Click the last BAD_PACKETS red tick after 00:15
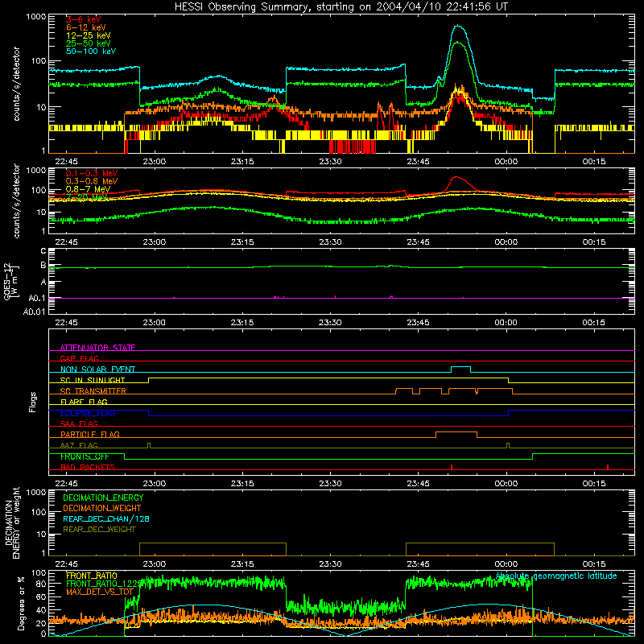Screen dimensions: 644x644 tap(608, 467)
